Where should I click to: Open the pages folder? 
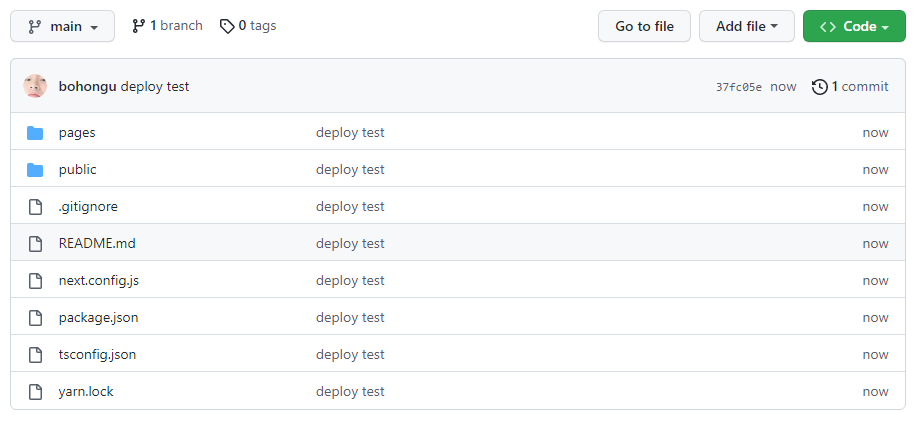click(77, 133)
